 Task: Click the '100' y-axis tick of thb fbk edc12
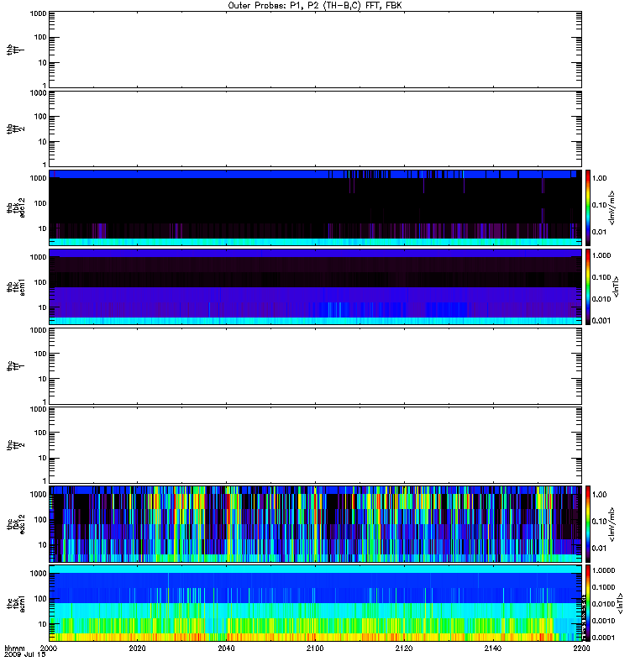40,203
